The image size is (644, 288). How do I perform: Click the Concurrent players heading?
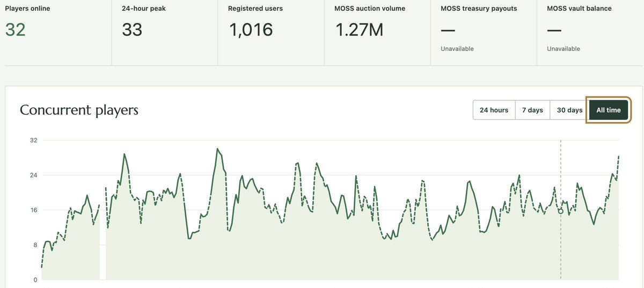click(x=79, y=110)
